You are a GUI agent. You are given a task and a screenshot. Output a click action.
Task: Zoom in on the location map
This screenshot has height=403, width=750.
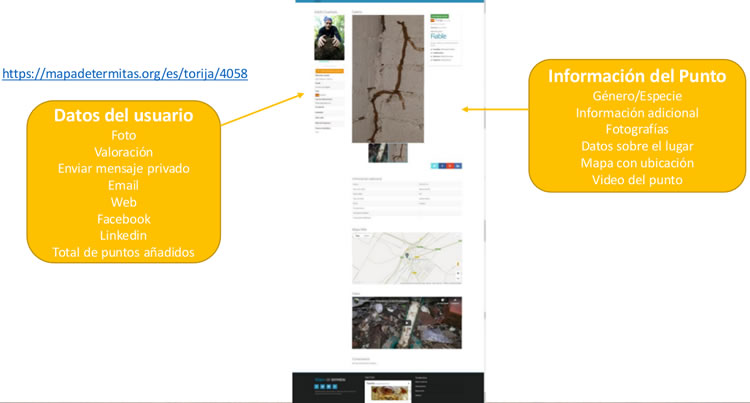tap(458, 272)
